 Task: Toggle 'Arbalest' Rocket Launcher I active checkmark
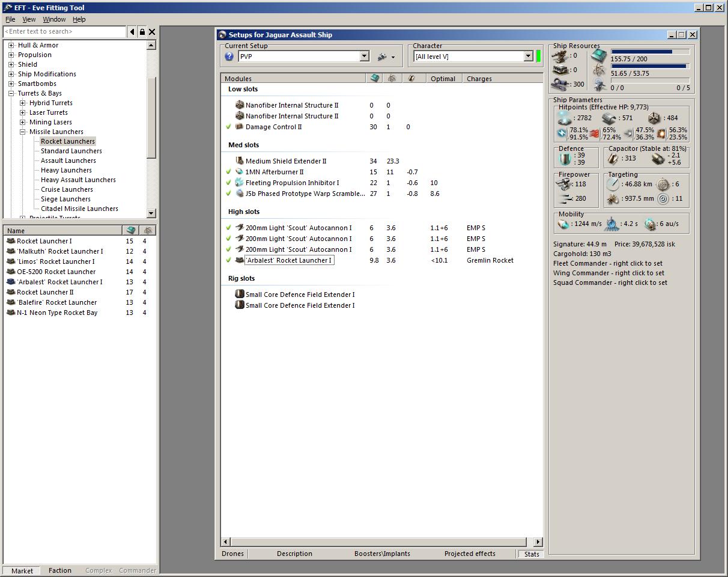[228, 260]
